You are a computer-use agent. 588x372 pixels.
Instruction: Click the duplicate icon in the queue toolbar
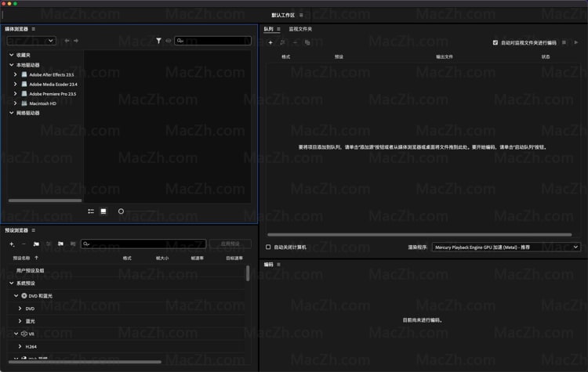(307, 43)
